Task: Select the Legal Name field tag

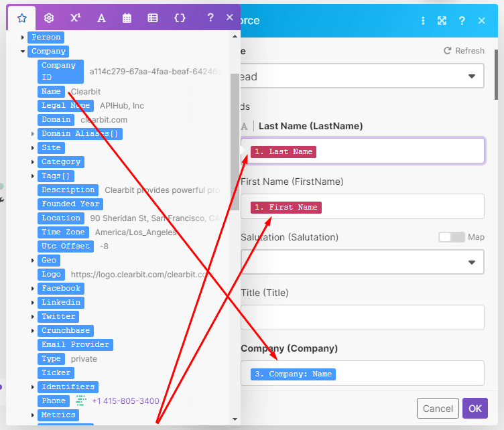Action: [65, 106]
